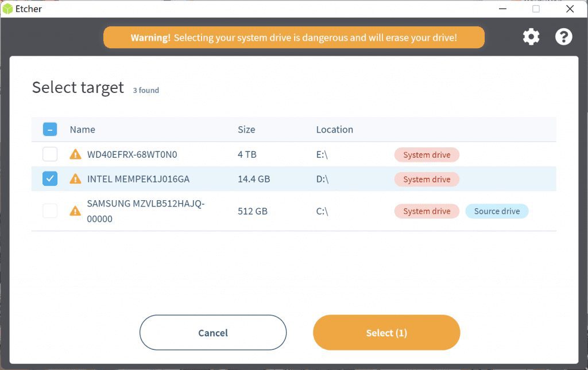Viewport: 588px width, 370px height.
Task: Close the Etcher window
Action: (570, 9)
